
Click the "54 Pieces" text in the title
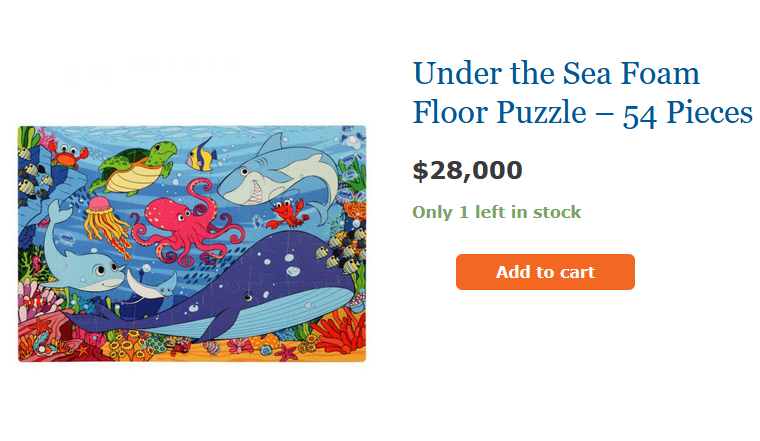(x=687, y=113)
